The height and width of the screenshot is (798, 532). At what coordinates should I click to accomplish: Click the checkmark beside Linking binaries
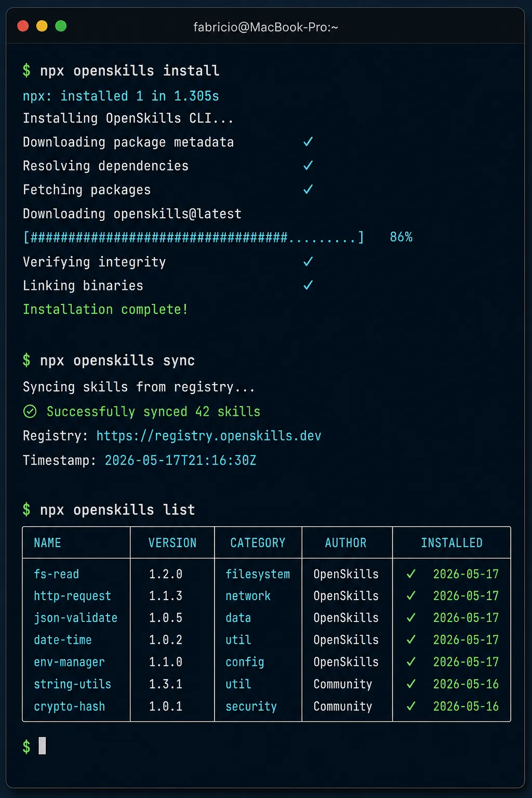pyautogui.click(x=308, y=285)
